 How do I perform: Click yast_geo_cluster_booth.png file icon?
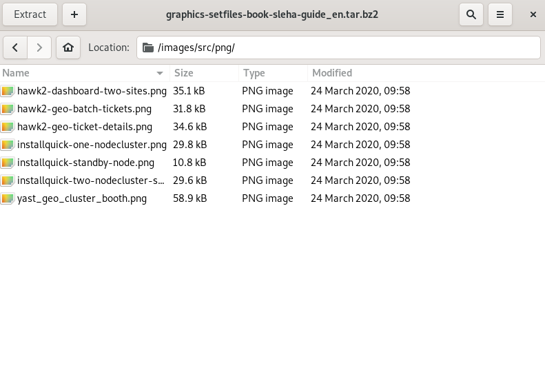[x=8, y=198]
